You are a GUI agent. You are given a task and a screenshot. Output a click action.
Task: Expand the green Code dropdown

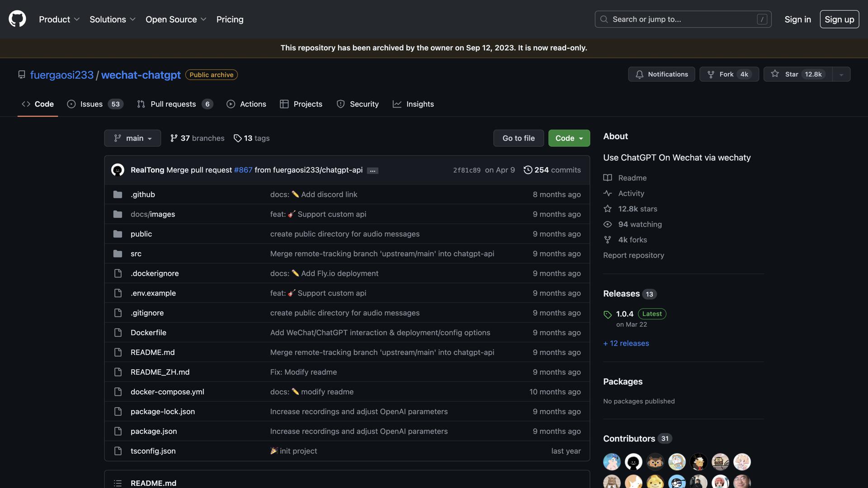(569, 138)
